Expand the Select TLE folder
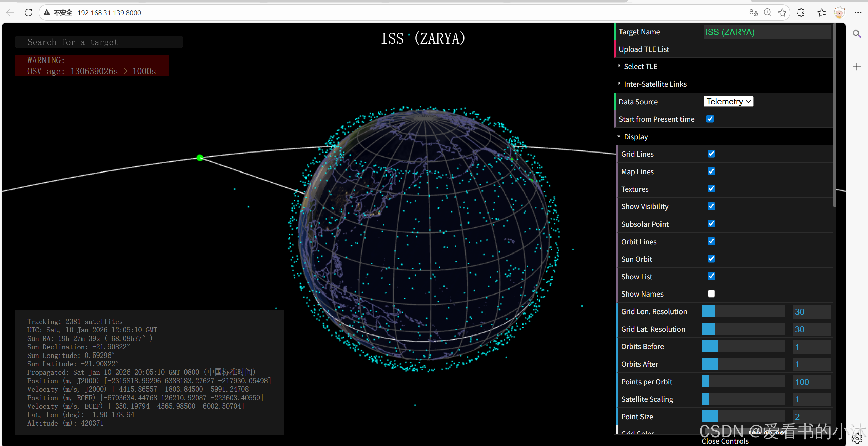 724,66
